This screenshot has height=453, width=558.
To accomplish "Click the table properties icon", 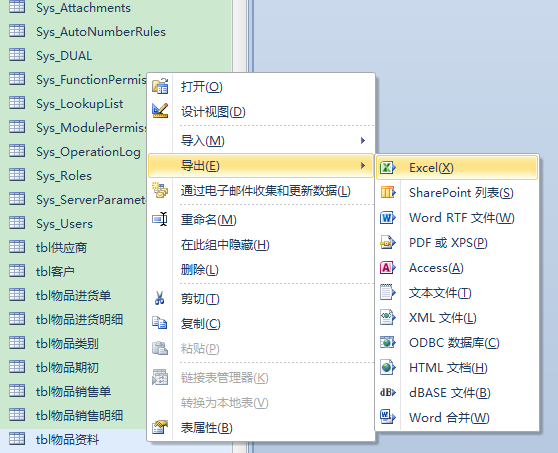I will [160, 427].
